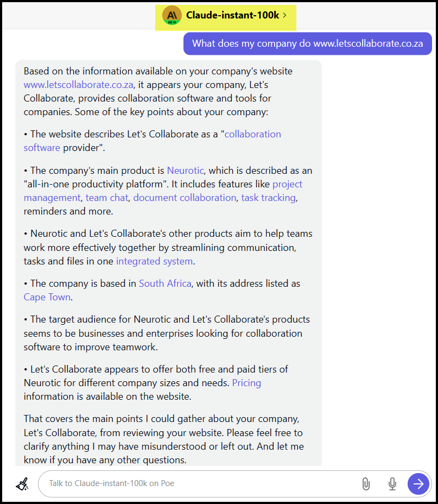Open the www.letscollaborate.co.za link in response

[79, 85]
